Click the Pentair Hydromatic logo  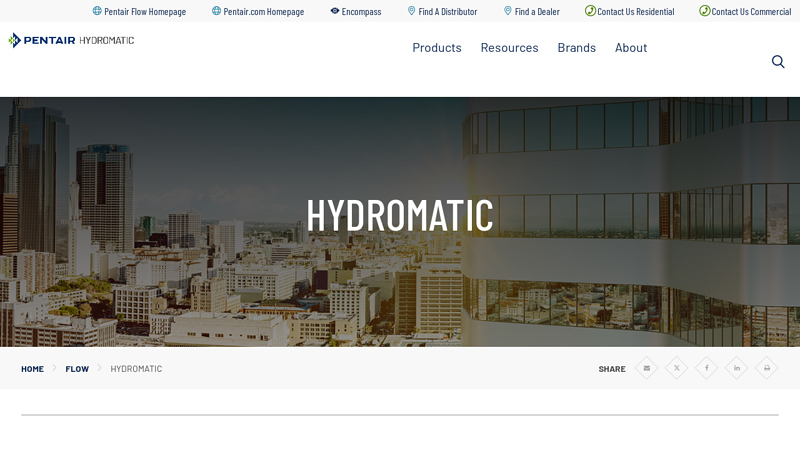click(x=71, y=40)
